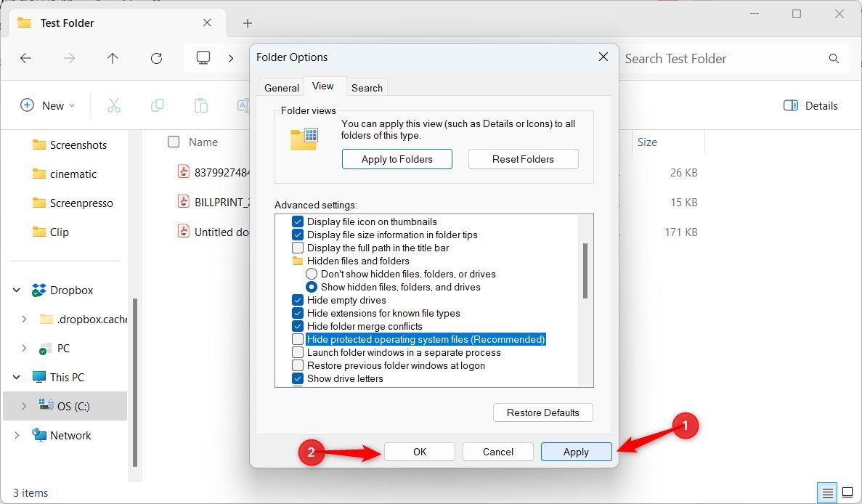Select This PC in the navigation pane
The image size is (862, 504).
click(67, 377)
